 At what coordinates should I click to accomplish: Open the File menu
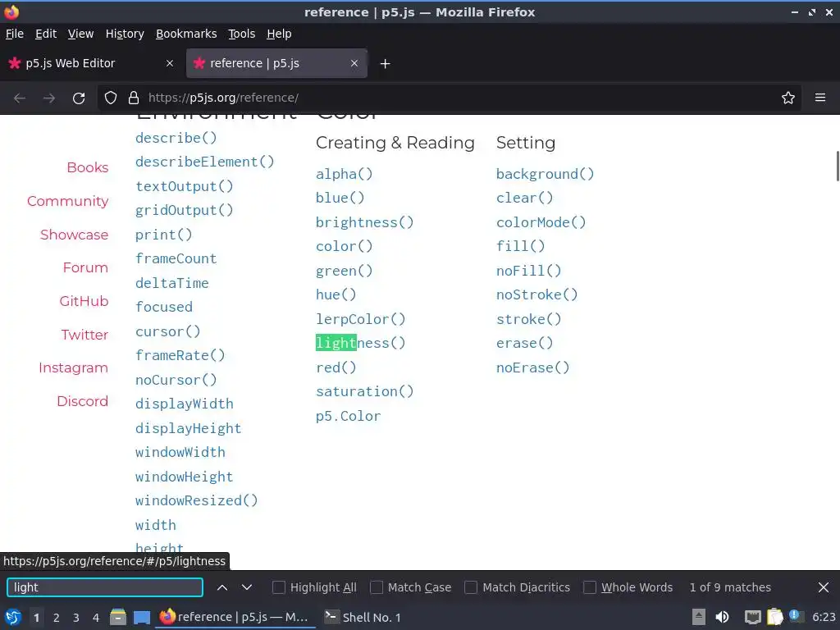pos(15,34)
